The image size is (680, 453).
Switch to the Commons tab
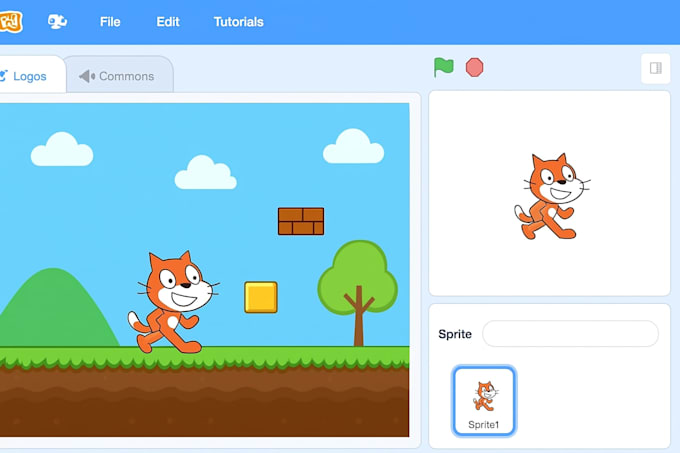point(119,75)
